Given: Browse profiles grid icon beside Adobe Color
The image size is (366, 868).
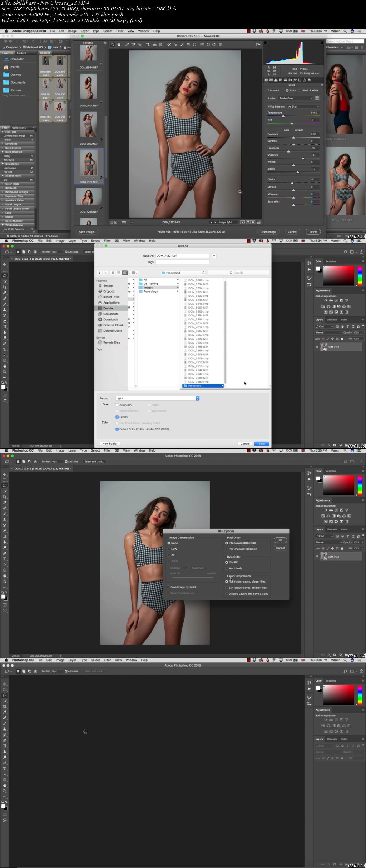Looking at the screenshot, I should [x=317, y=98].
